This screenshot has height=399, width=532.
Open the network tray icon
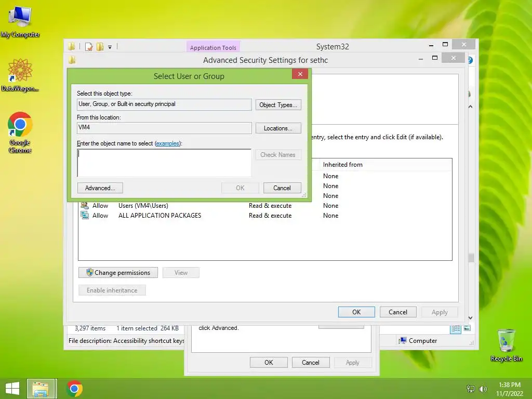471,389
